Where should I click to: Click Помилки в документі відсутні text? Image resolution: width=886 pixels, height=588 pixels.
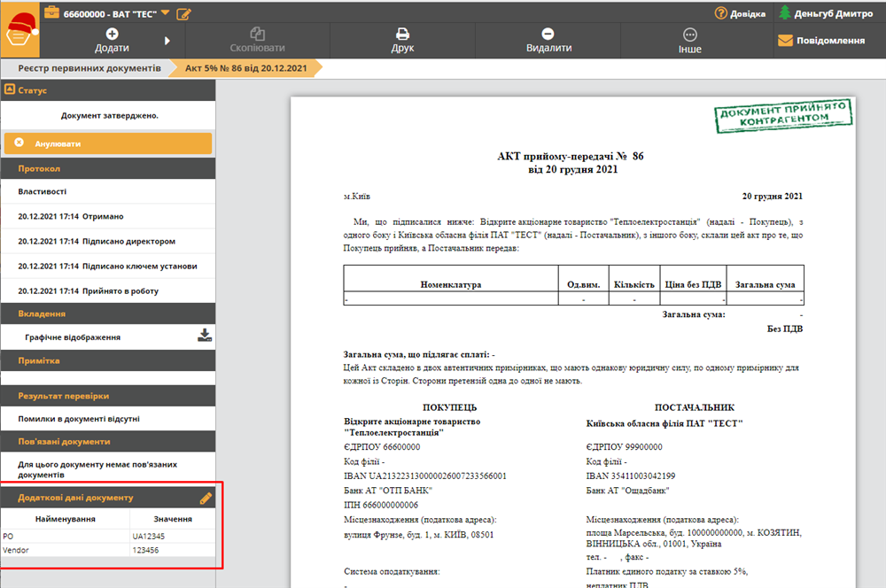pos(79,419)
